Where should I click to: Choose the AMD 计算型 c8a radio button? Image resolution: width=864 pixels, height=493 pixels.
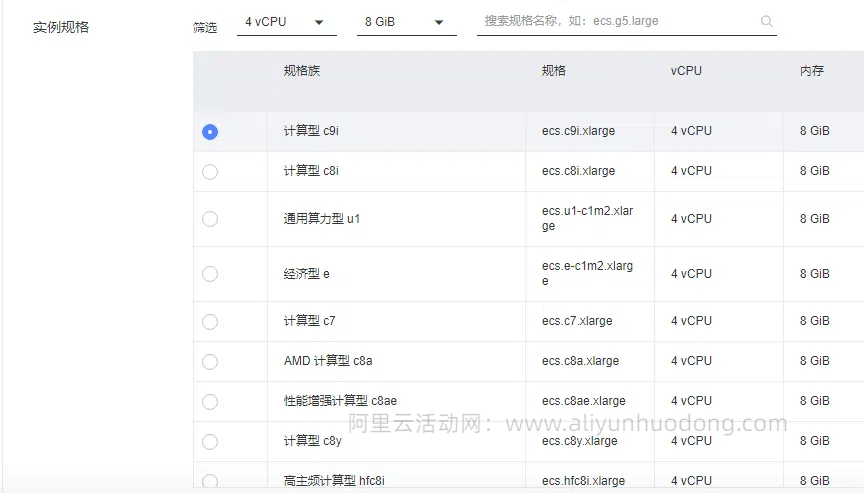tap(210, 362)
